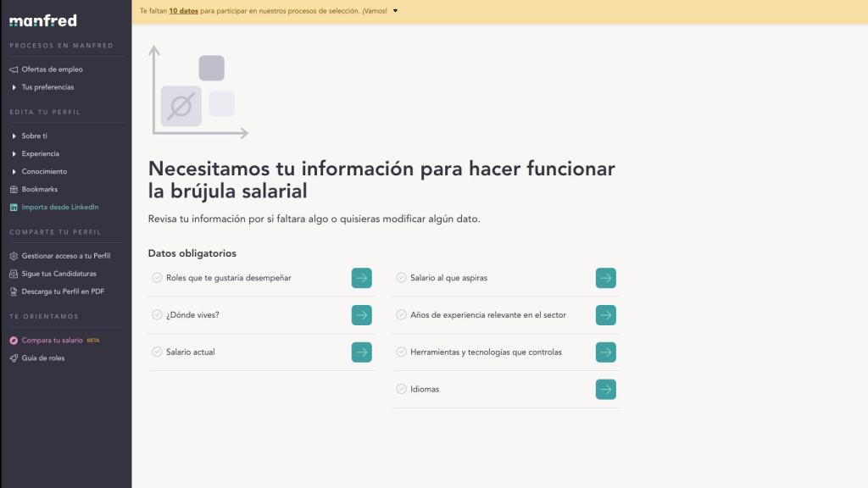Click the megaphone icon beside Ofertas de empleo

coord(14,69)
